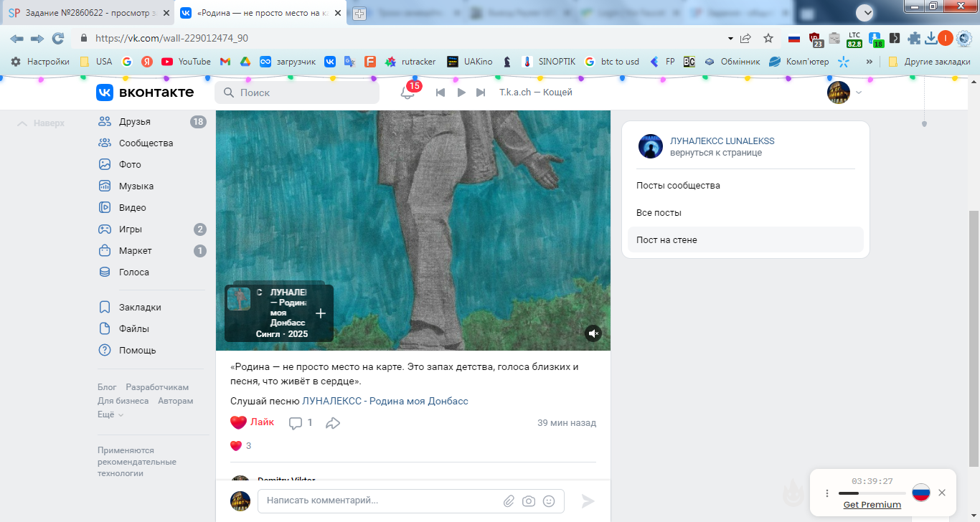The height and width of the screenshot is (522, 980).
Task: Attach a photo with the camera icon
Action: 529,501
